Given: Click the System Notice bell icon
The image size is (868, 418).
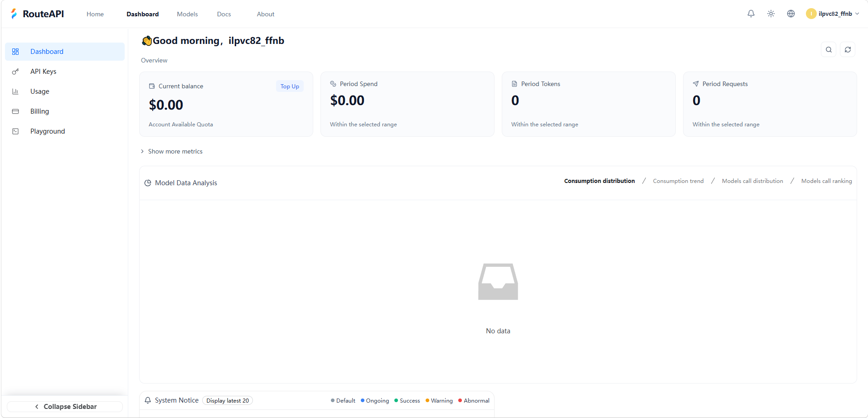Looking at the screenshot, I should pyautogui.click(x=148, y=400).
